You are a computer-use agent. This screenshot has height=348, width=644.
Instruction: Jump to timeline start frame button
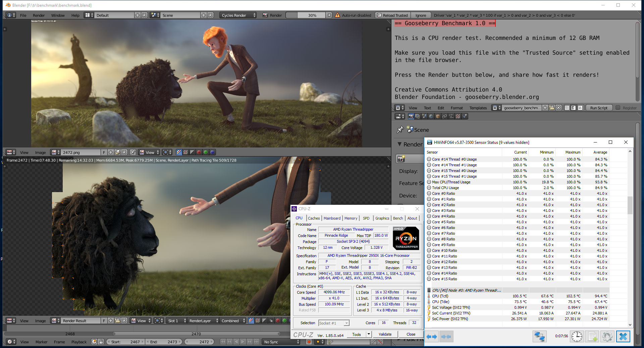(x=223, y=342)
